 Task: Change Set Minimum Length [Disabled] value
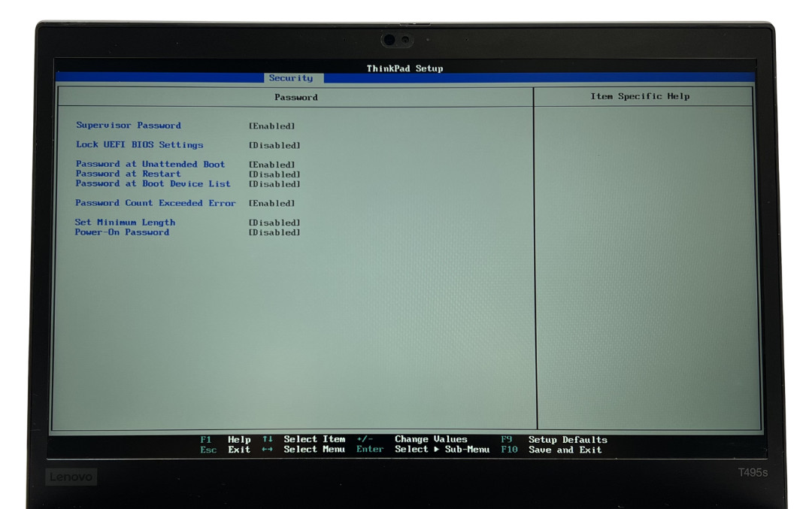[x=274, y=223]
